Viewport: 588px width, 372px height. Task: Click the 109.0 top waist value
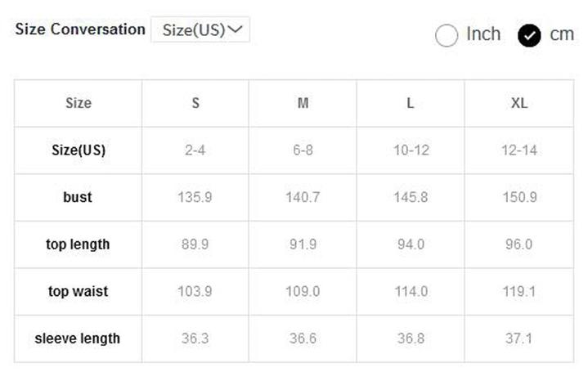[x=303, y=291]
